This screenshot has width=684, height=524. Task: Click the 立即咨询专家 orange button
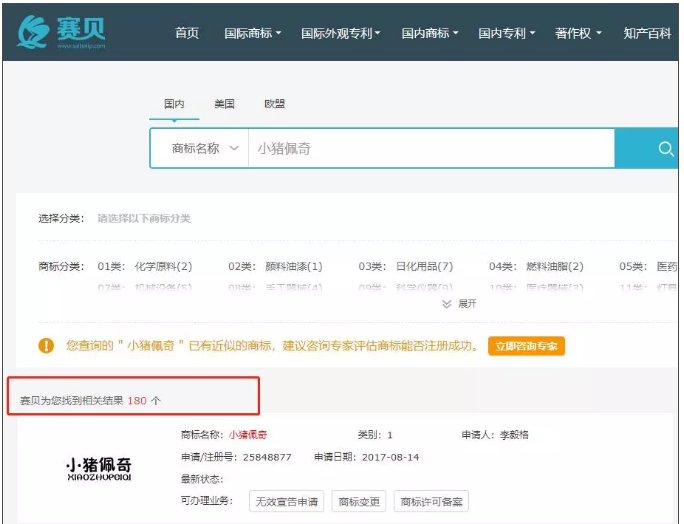pos(527,346)
